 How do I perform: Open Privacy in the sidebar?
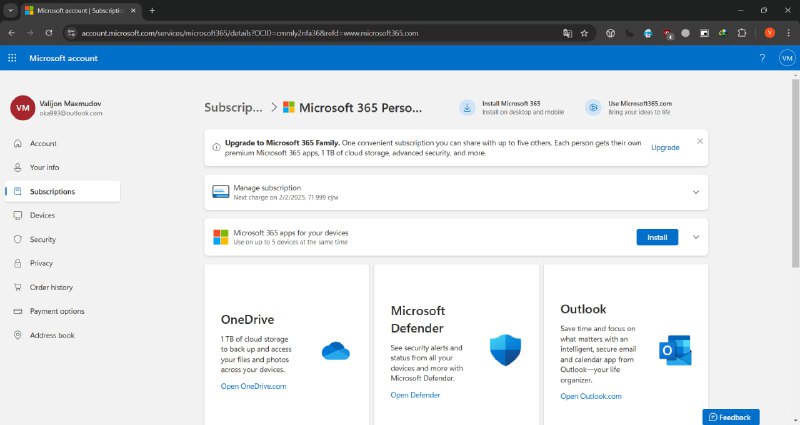point(62,263)
